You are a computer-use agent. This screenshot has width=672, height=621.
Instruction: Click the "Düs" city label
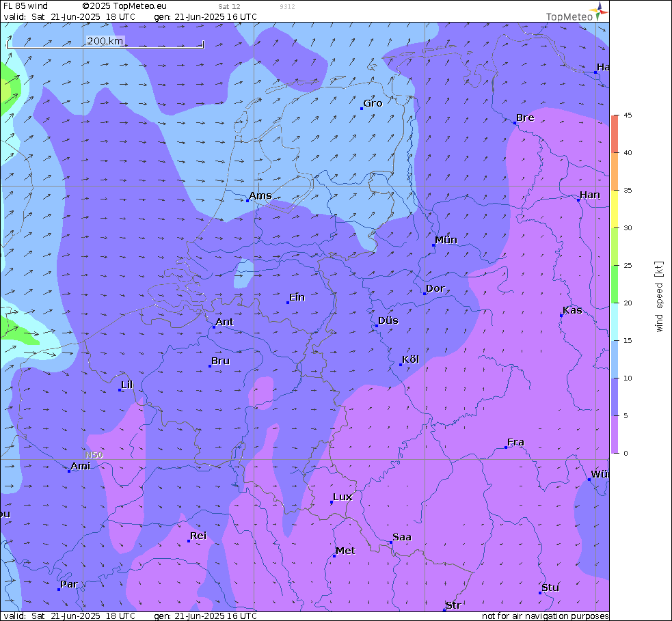(x=388, y=320)
